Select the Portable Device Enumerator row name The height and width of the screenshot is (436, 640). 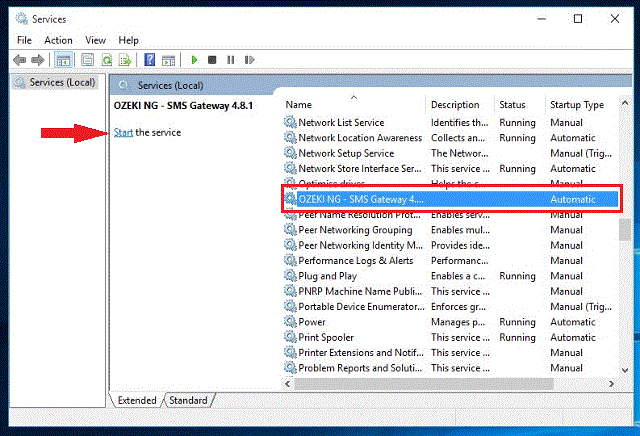(x=361, y=307)
